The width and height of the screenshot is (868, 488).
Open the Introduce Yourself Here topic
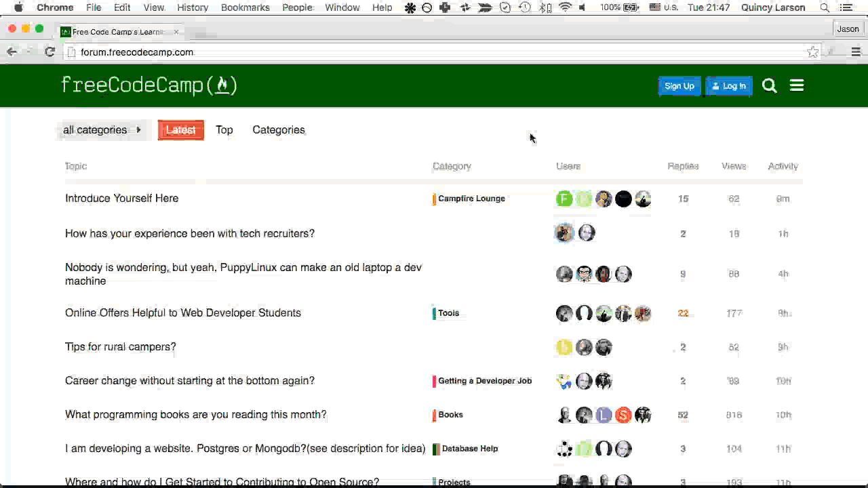click(122, 198)
